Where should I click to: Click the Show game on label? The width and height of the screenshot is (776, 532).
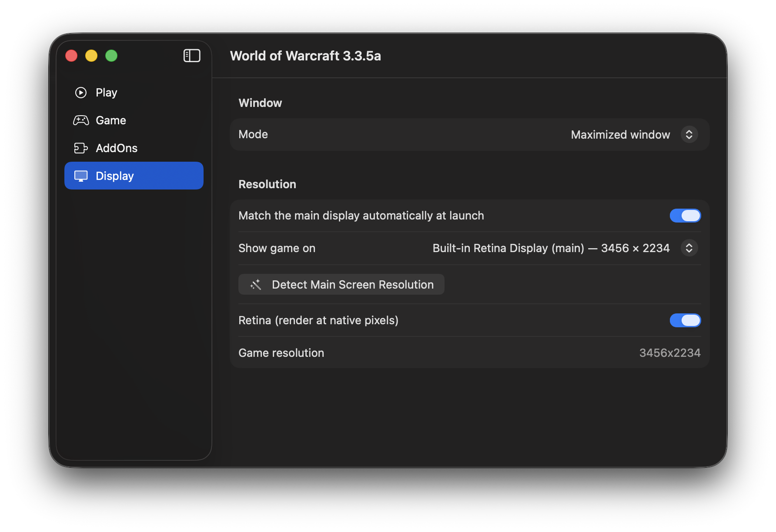click(x=277, y=248)
